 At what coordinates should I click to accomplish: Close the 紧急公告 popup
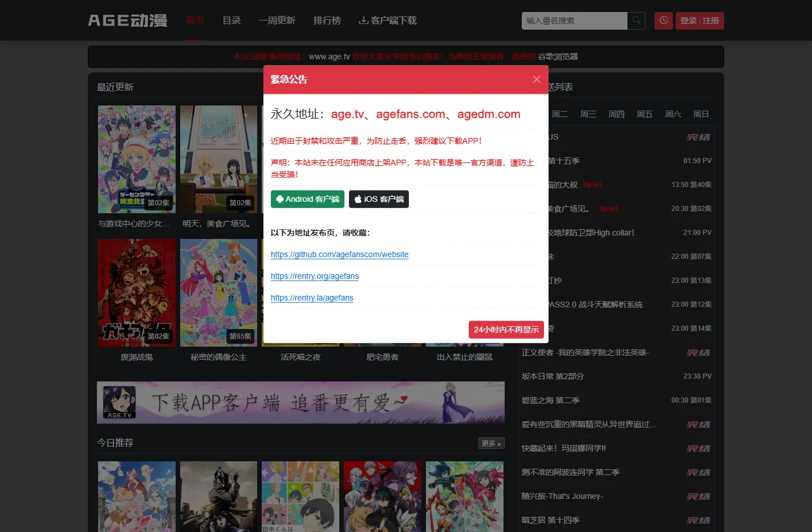coord(537,79)
